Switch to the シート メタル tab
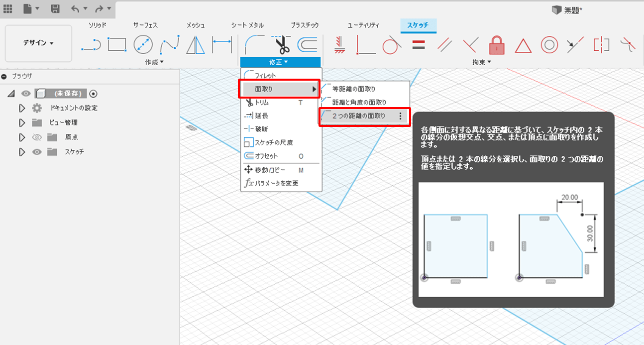Image resolution: width=644 pixels, height=345 pixels. pyautogui.click(x=247, y=25)
